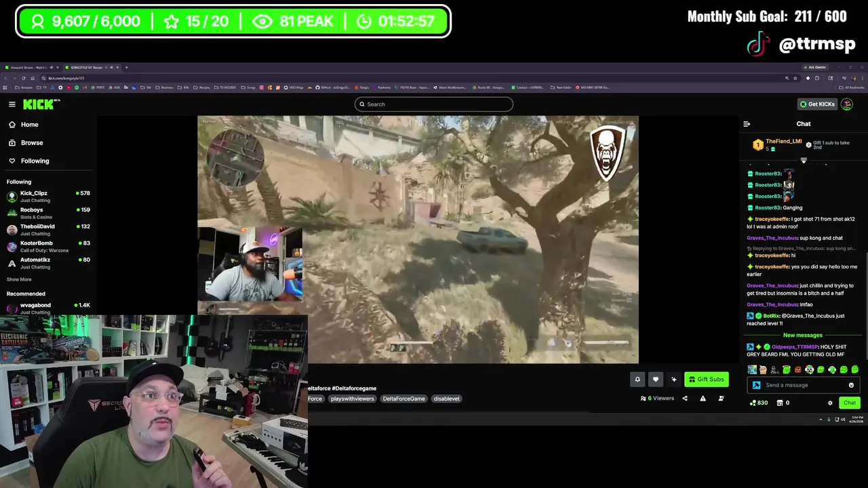The width and height of the screenshot is (868, 488).
Task: Click the Send a message chat input
Action: (x=804, y=385)
